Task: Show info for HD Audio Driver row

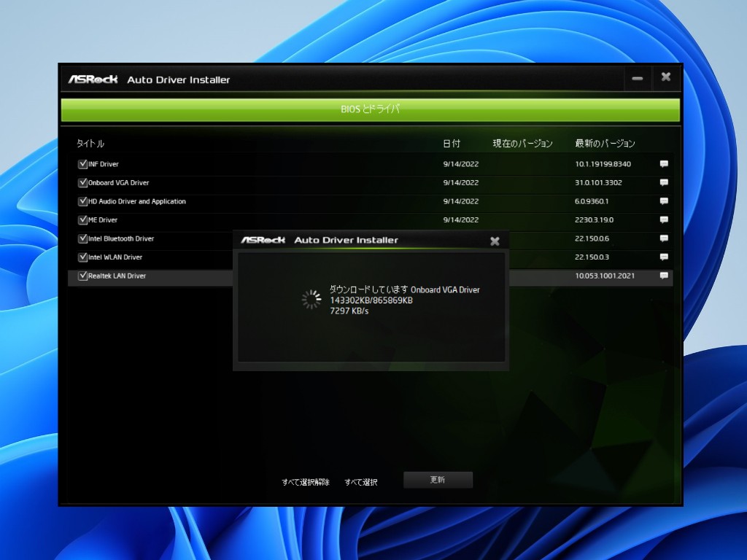Action: point(664,201)
